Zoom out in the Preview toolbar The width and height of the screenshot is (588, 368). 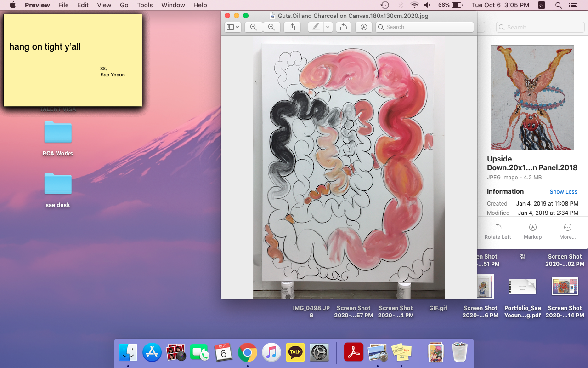pos(254,27)
